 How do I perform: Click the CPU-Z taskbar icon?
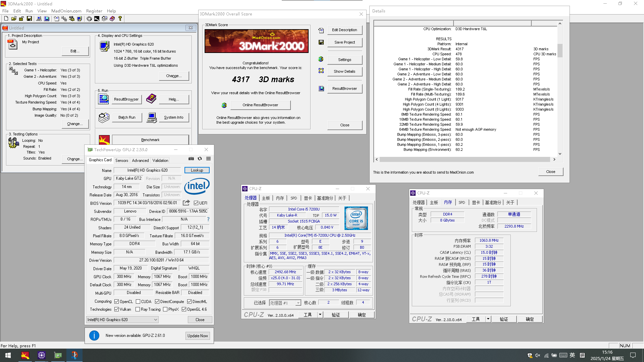(42, 355)
